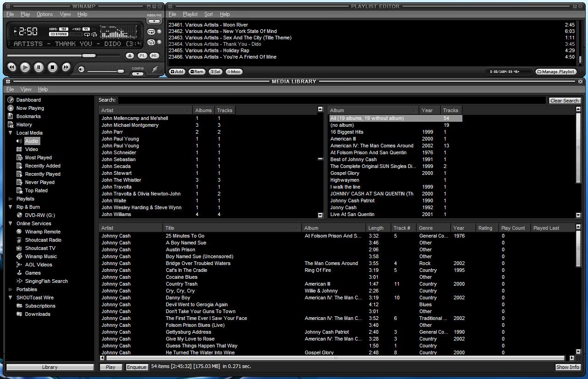Screen dimensions: 588x379
Task: Select Video under Local Media
Action: 32,149
